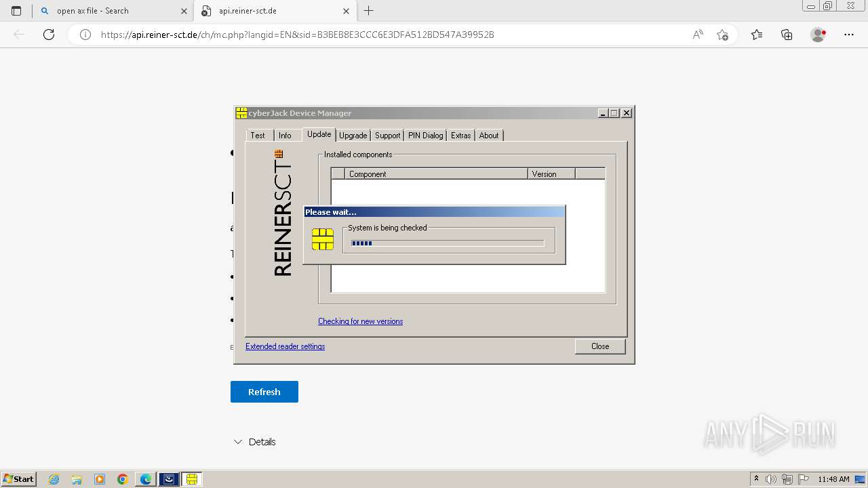Switch to the Info tab
868x488 pixels.
[285, 136]
